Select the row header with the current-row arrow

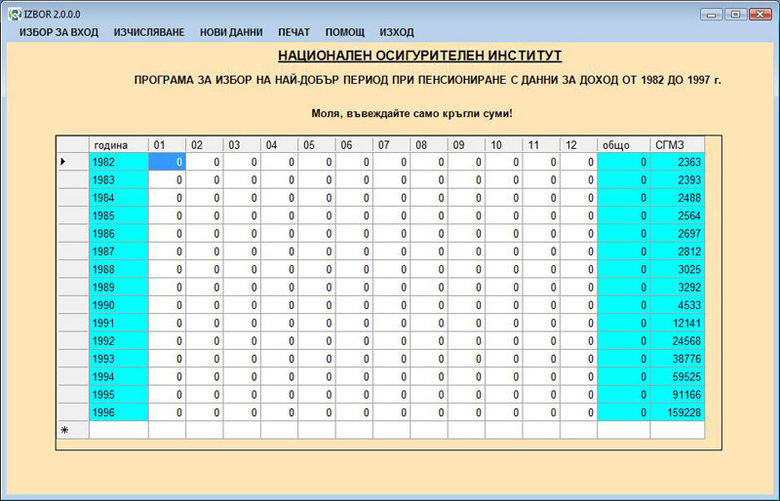pos(73,162)
